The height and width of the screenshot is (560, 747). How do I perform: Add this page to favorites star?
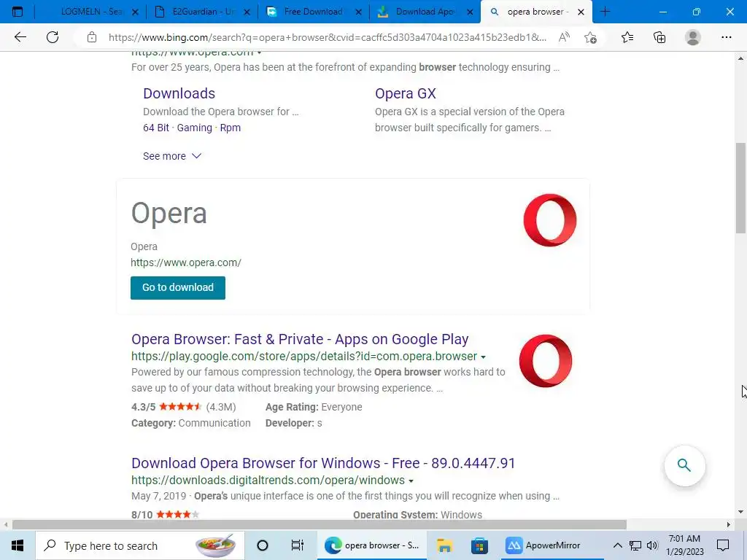point(590,37)
